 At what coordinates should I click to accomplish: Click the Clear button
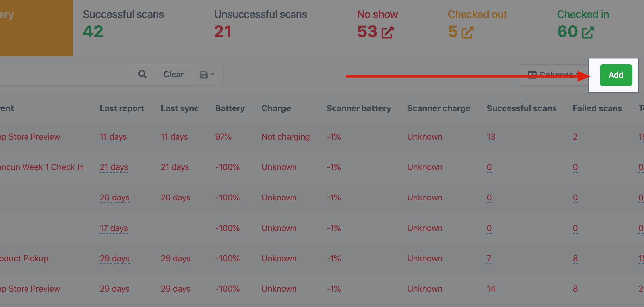(x=174, y=74)
